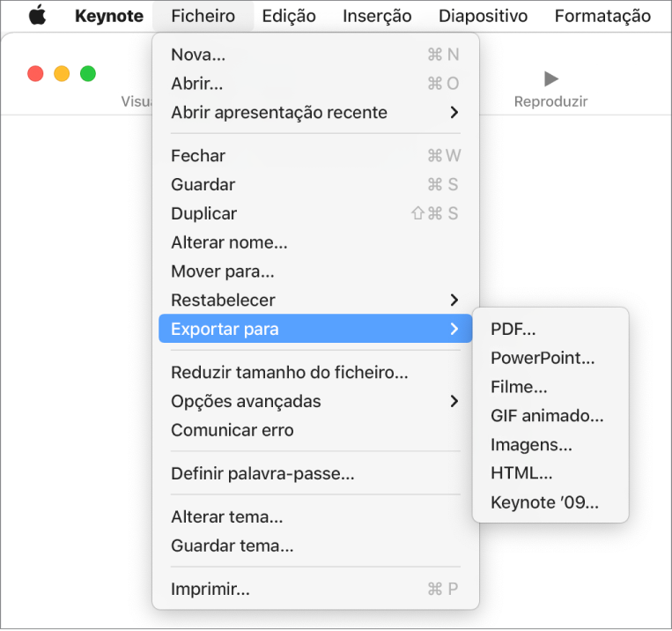672x631 pixels.
Task: Export to PowerPoint... from submenu
Action: click(550, 358)
